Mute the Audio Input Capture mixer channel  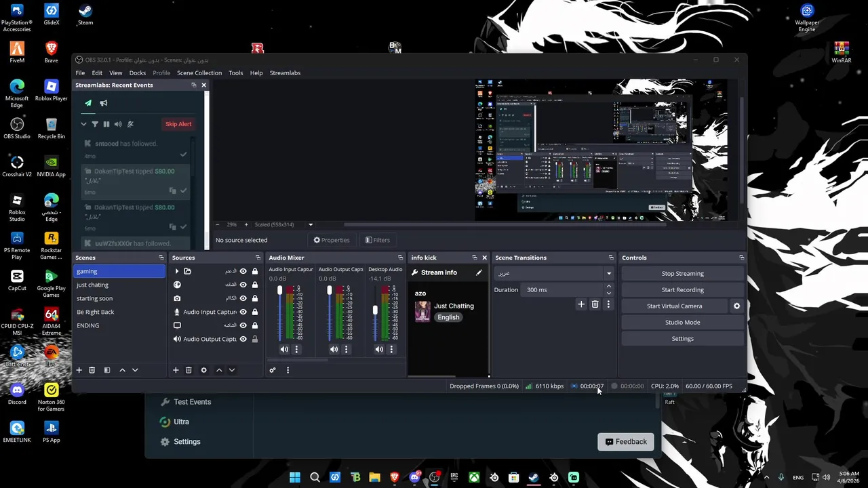click(284, 350)
